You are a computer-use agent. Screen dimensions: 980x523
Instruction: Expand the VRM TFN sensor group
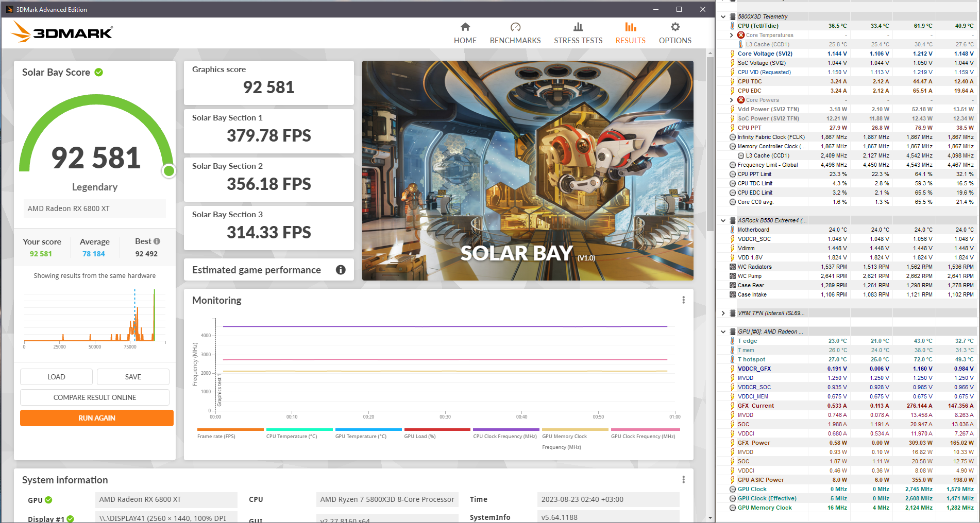coord(723,313)
